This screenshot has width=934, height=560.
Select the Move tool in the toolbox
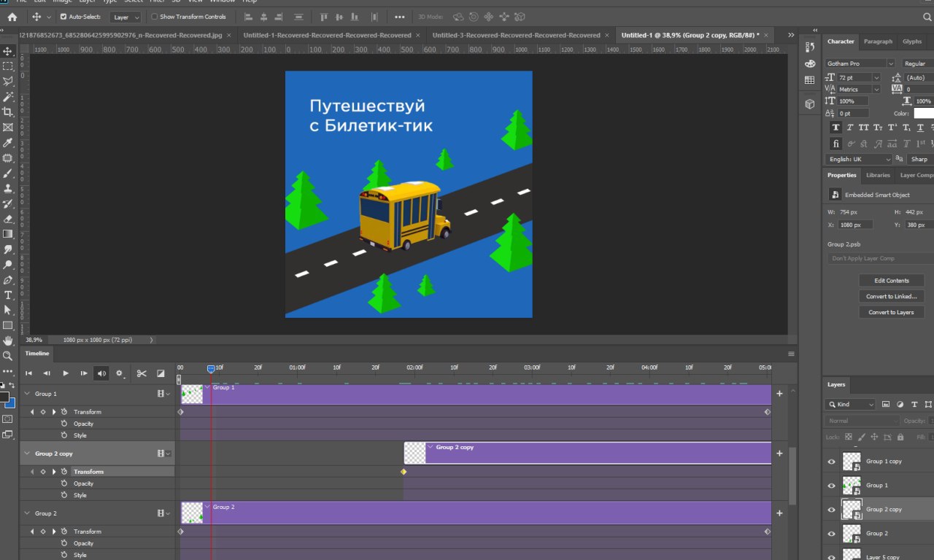coord(8,51)
